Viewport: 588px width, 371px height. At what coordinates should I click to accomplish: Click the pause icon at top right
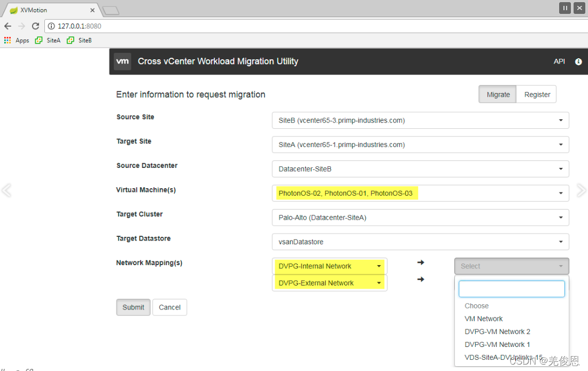[565, 8]
